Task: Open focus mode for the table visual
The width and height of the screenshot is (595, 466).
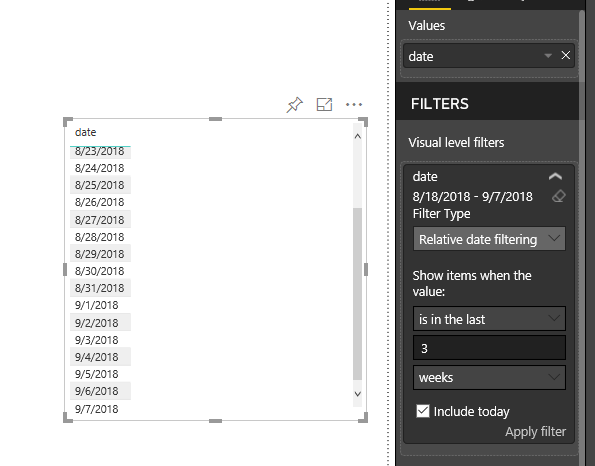Action: click(324, 104)
